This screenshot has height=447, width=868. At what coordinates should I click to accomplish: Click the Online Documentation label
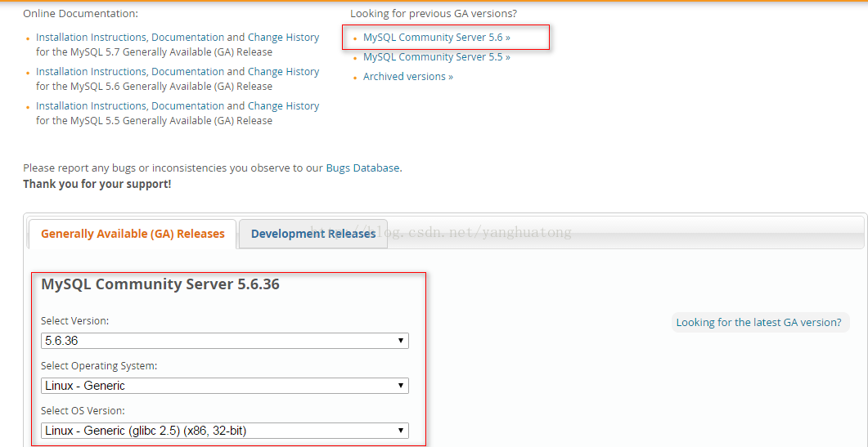(x=81, y=13)
